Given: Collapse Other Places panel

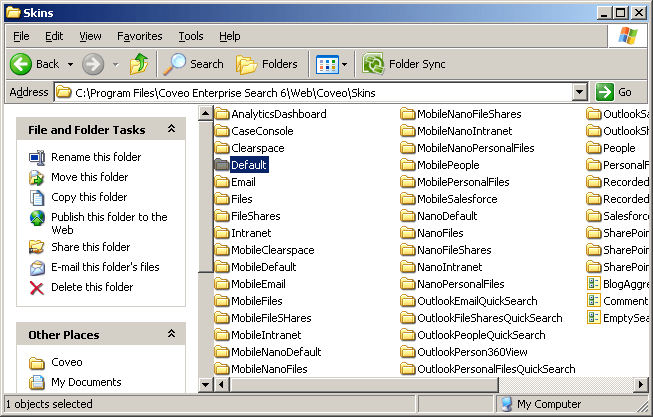Looking at the screenshot, I should [x=171, y=334].
